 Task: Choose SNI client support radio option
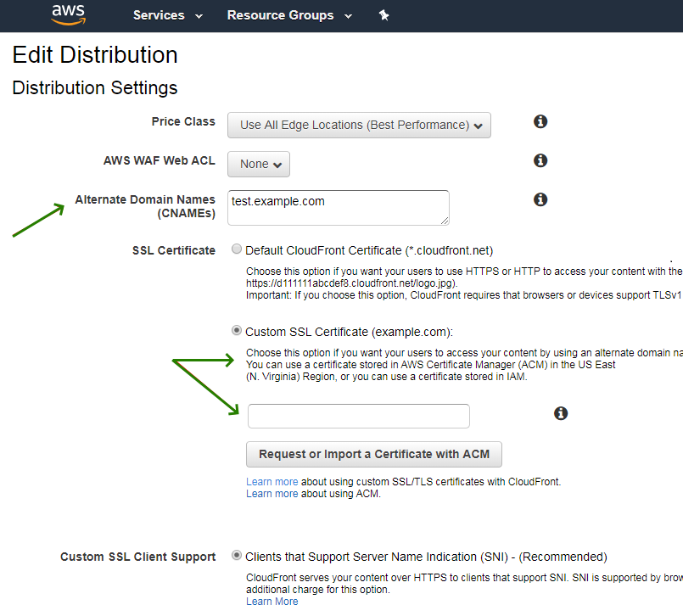coord(237,555)
